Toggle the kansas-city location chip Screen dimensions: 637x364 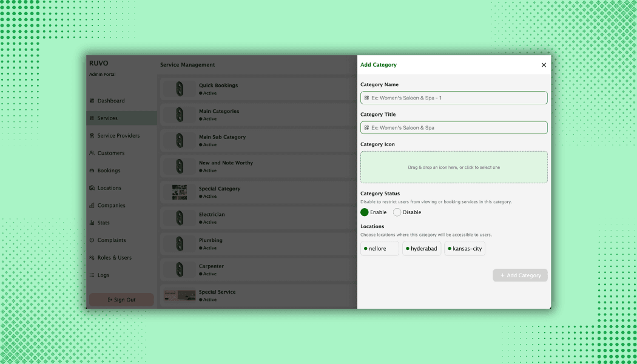465,249
